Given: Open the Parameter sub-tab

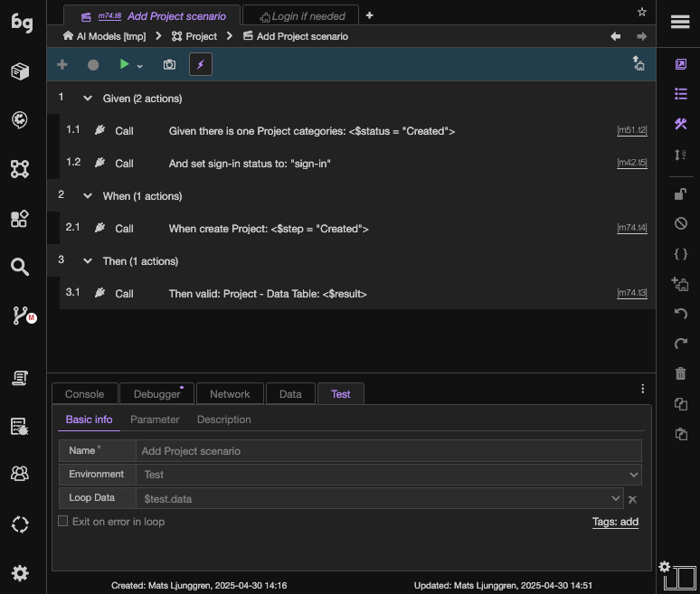Looking at the screenshot, I should tap(155, 420).
